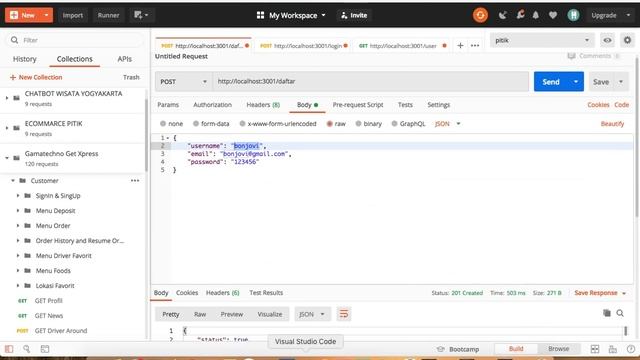Open the user avatar menu
The height and width of the screenshot is (360, 640).
click(x=573, y=15)
